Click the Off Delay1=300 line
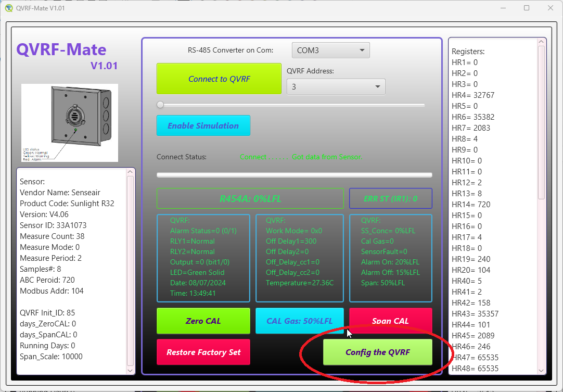 [291, 241]
